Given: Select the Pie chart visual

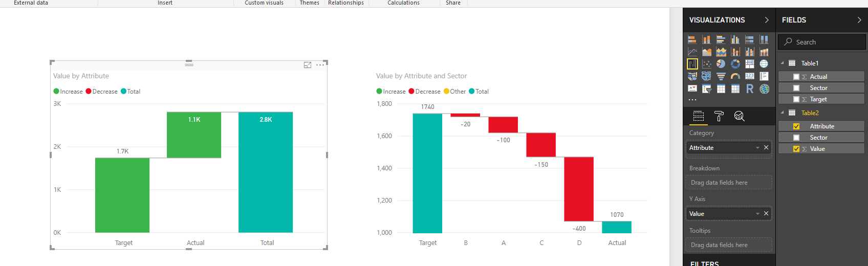Looking at the screenshot, I should pos(721,64).
